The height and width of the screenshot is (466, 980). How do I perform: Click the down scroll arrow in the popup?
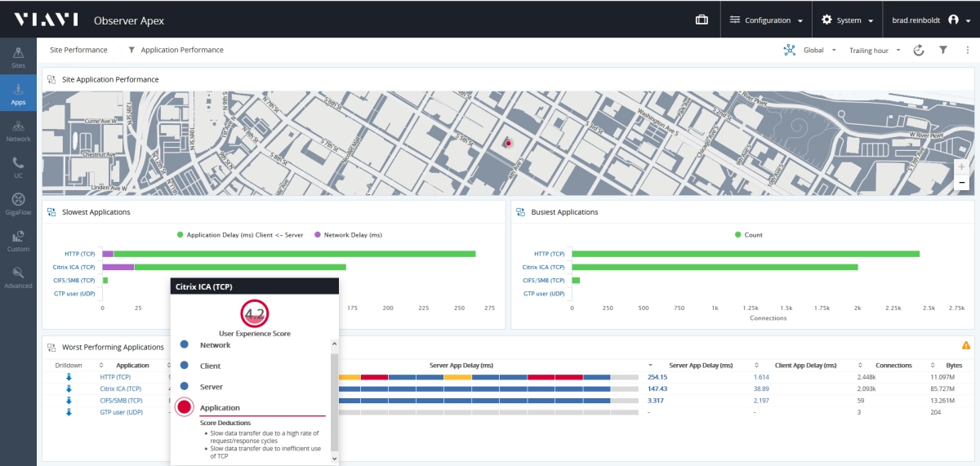pos(333,459)
